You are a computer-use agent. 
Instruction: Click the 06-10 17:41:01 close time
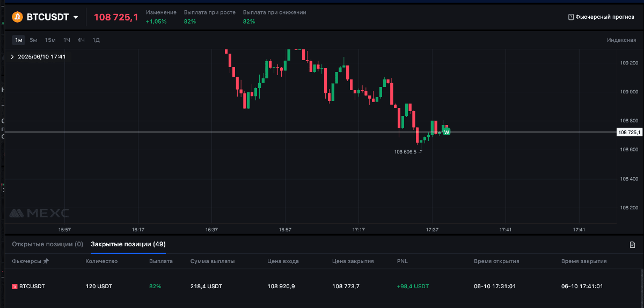(x=582, y=287)
